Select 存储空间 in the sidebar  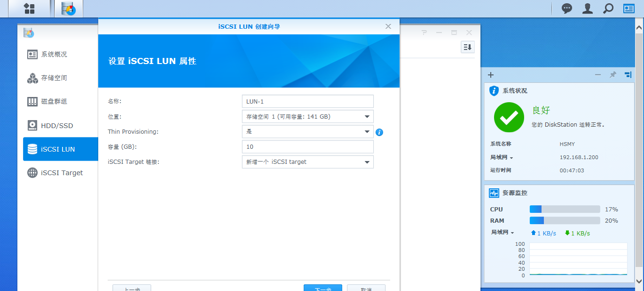click(54, 78)
